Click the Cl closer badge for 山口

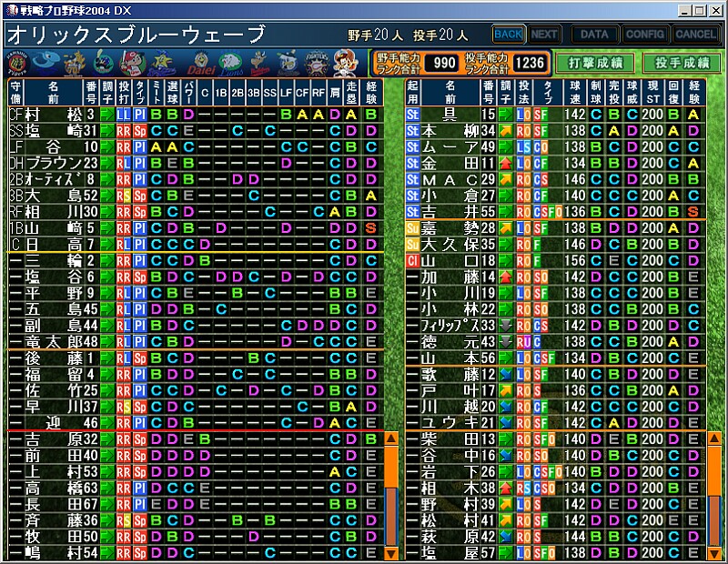(412, 261)
